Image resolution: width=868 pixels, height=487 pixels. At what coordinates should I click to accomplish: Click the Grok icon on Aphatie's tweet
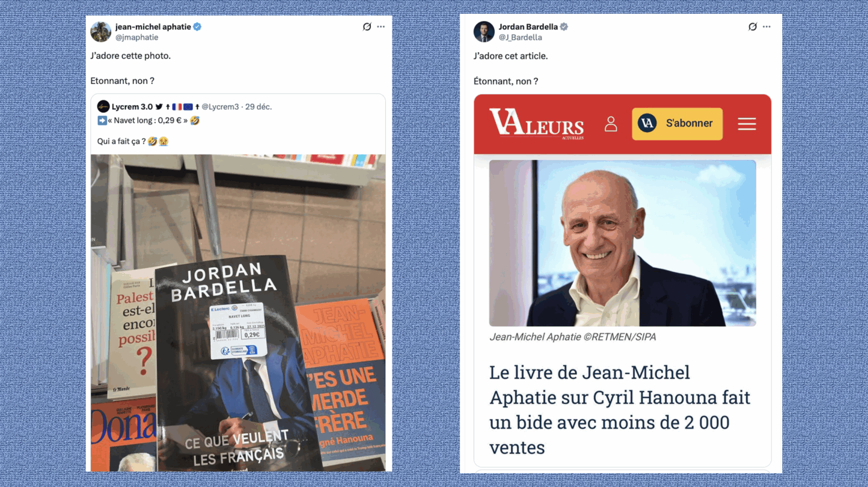367,27
